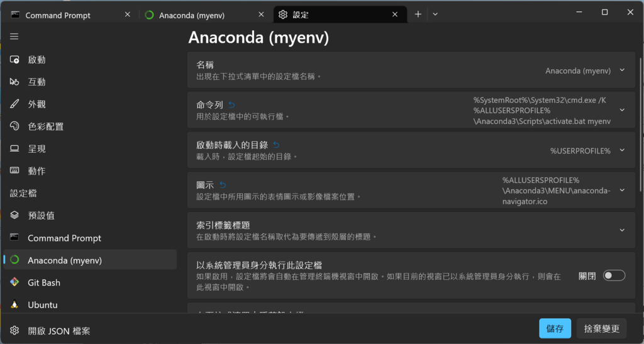Open the 色彩配置 settings page

click(90, 126)
